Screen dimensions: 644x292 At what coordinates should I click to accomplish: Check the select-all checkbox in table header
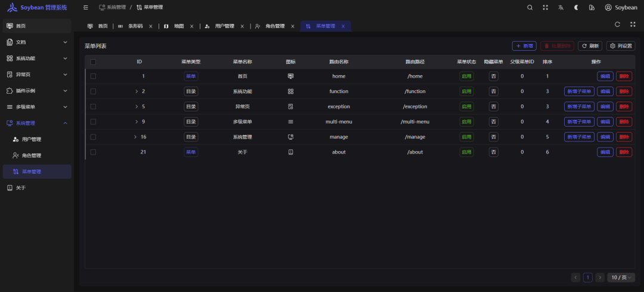pos(93,62)
